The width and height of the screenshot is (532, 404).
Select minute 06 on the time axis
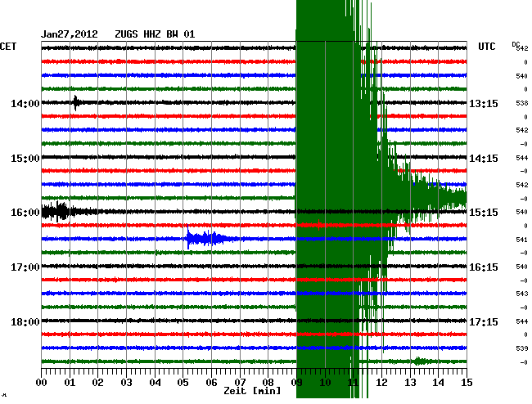point(211,382)
